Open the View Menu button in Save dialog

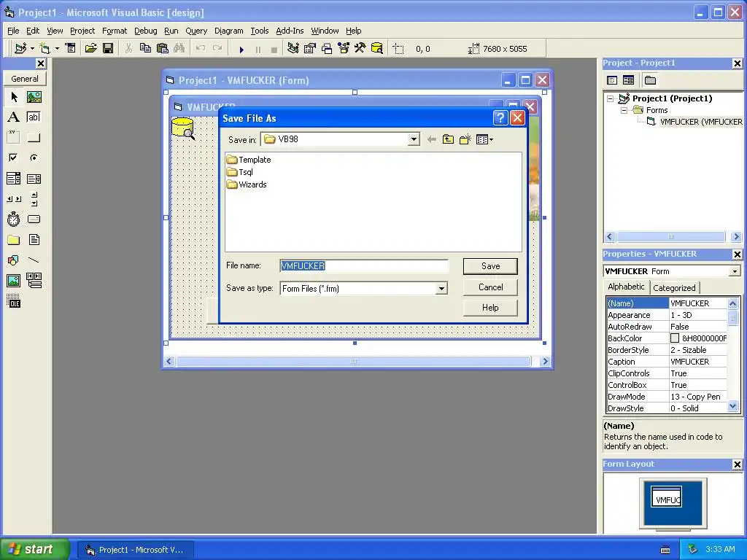tap(484, 139)
